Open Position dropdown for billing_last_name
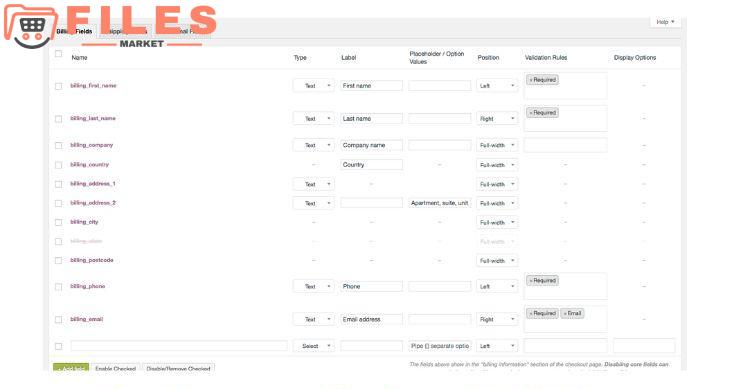Image resolution: width=730 pixels, height=389 pixels. coord(497,119)
